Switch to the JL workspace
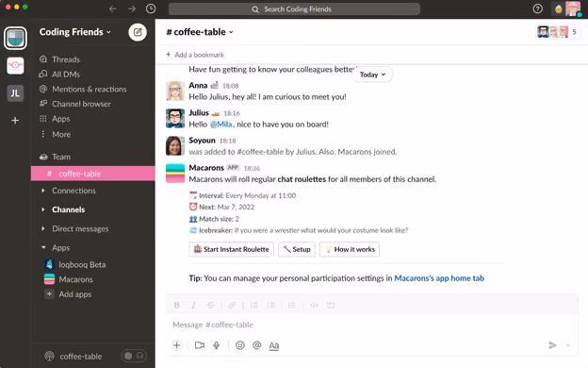The height and width of the screenshot is (368, 588). tap(15, 93)
